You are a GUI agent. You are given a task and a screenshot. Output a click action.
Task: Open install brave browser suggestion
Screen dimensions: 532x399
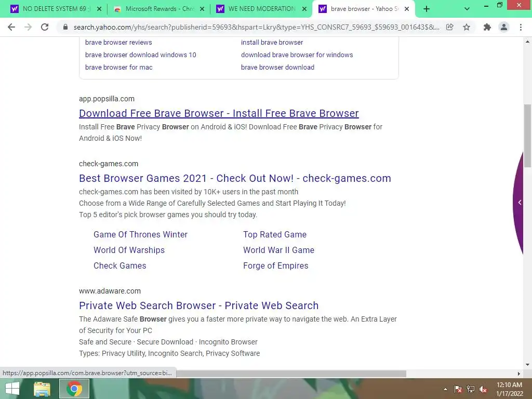(x=272, y=43)
